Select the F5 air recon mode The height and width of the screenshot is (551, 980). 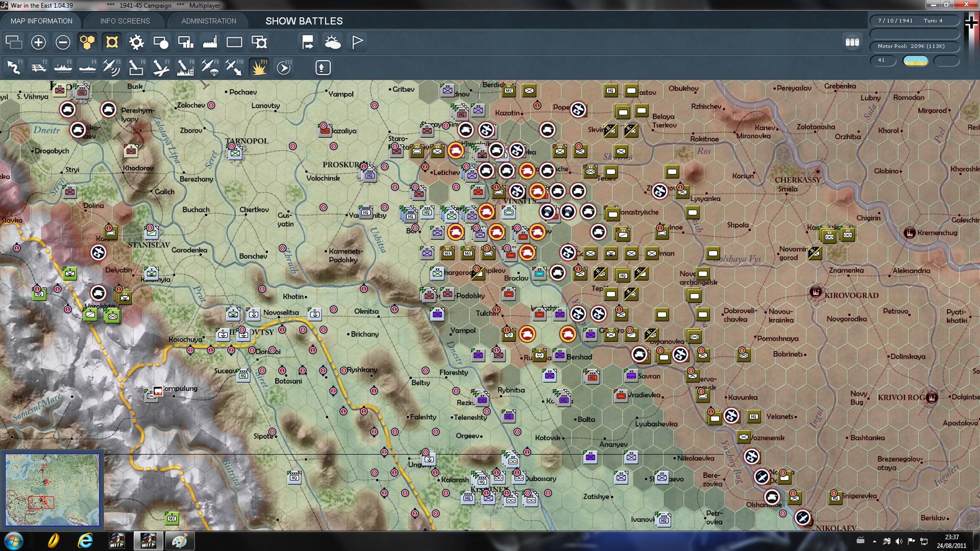click(x=112, y=67)
